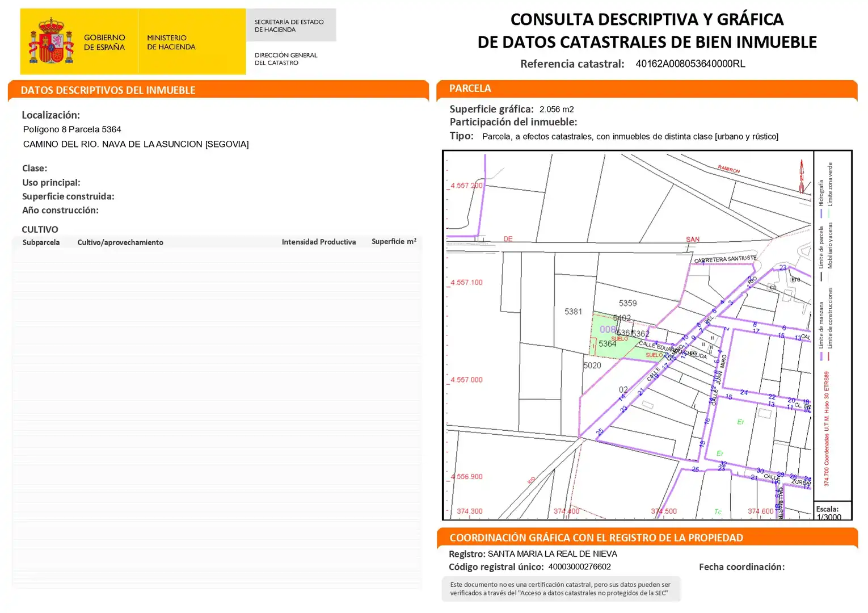The width and height of the screenshot is (868, 613).
Task: Click 'DIRECCIÓN GENERAL DEL CATASTRO' text
Action: tap(286, 58)
